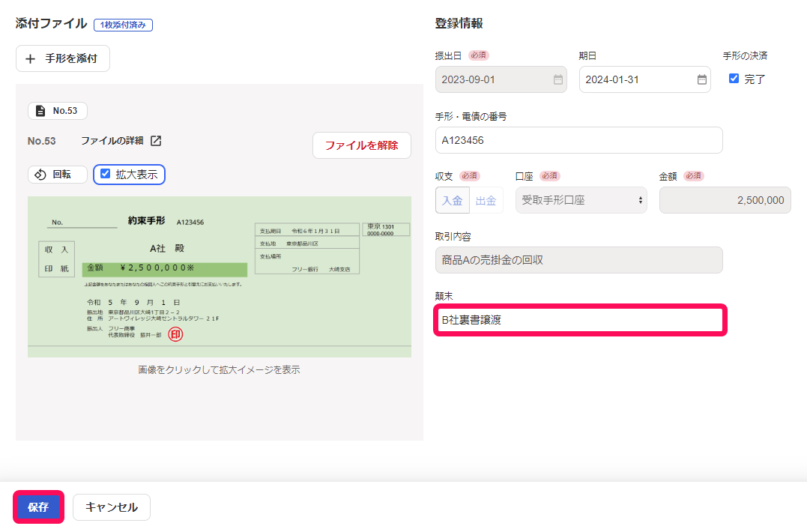Image resolution: width=807 pixels, height=532 pixels.
Task: Toggle the 拡大表示 checkbox
Action: pos(105,174)
